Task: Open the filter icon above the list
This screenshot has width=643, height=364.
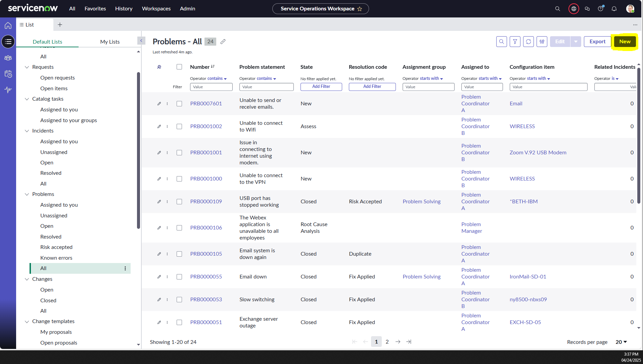Action: click(515, 41)
